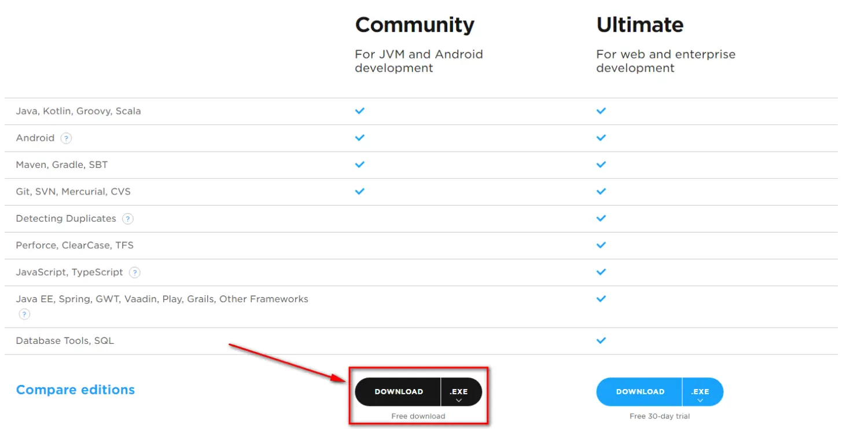The image size is (868, 429).
Task: Select the Ultimate heading
Action: click(639, 25)
